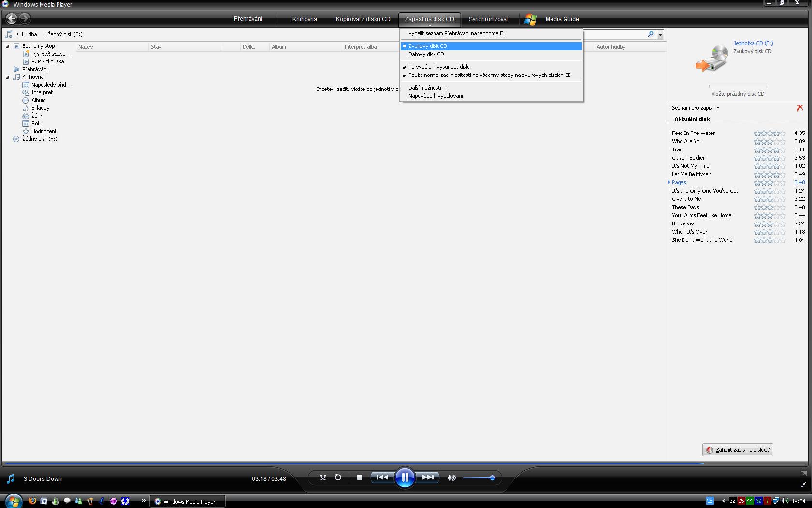Viewport: 812px width, 508px height.
Task: Go forward with the right arrow button
Action: 25,19
